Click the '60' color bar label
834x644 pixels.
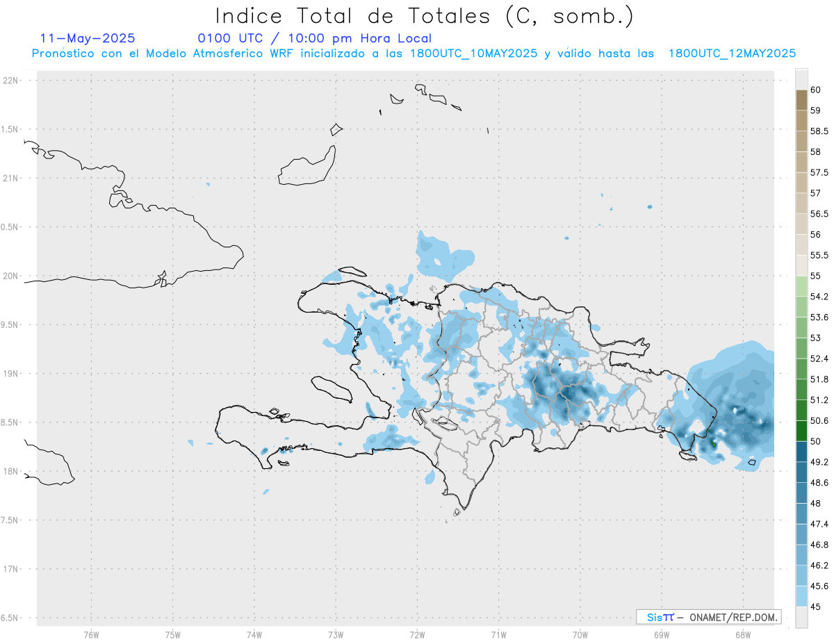click(x=816, y=90)
